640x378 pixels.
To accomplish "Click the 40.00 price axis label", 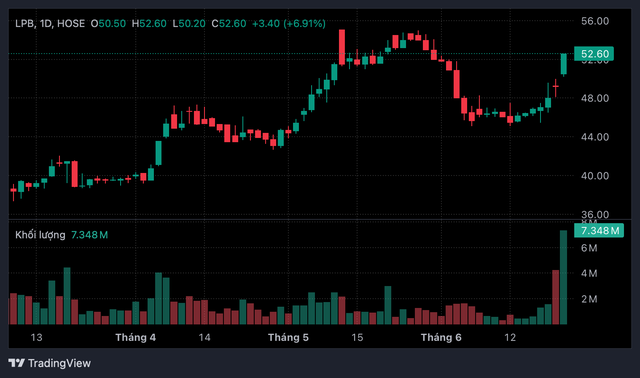I will (x=595, y=176).
